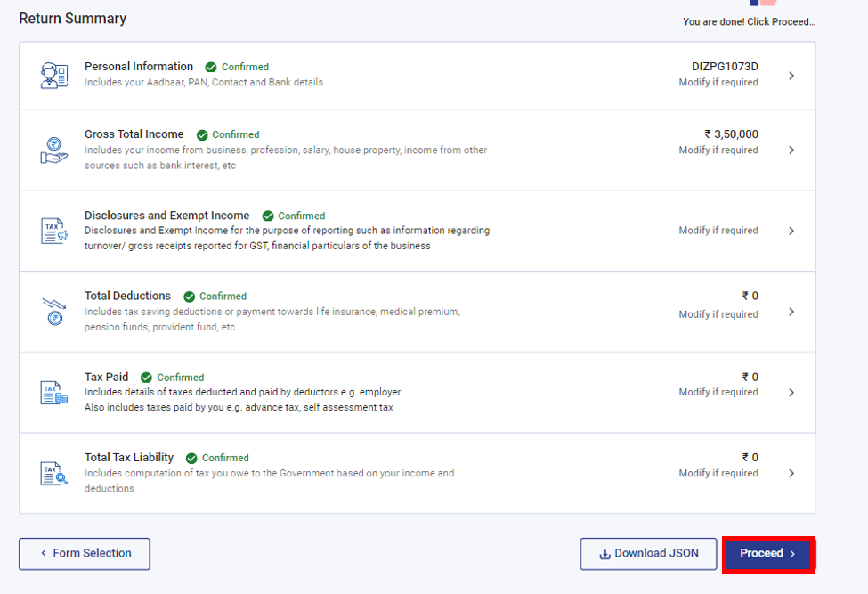Click the Total Deductions downward-trend icon
Image resolution: width=868 pixels, height=594 pixels.
[54, 312]
